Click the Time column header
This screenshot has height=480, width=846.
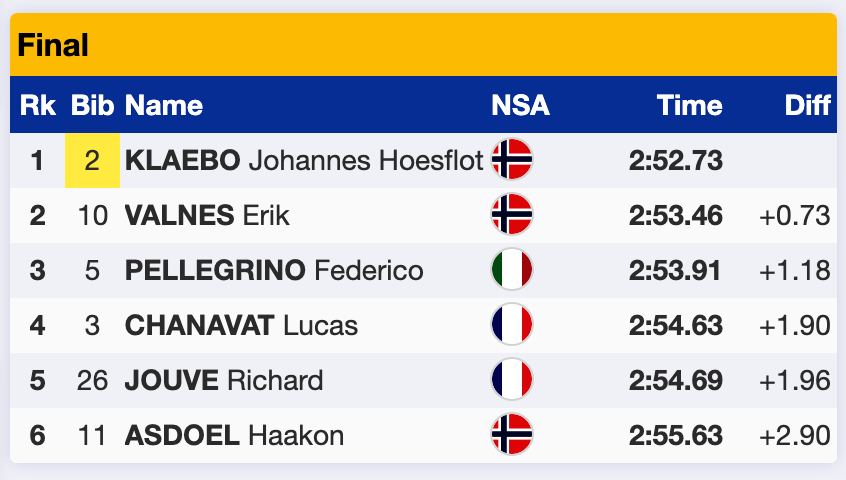pos(690,105)
